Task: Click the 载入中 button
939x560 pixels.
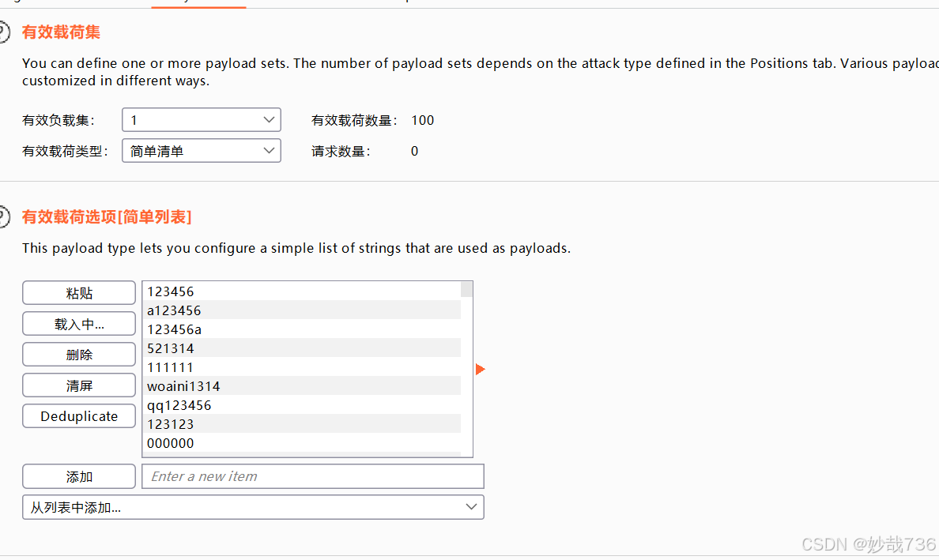Action: click(79, 324)
